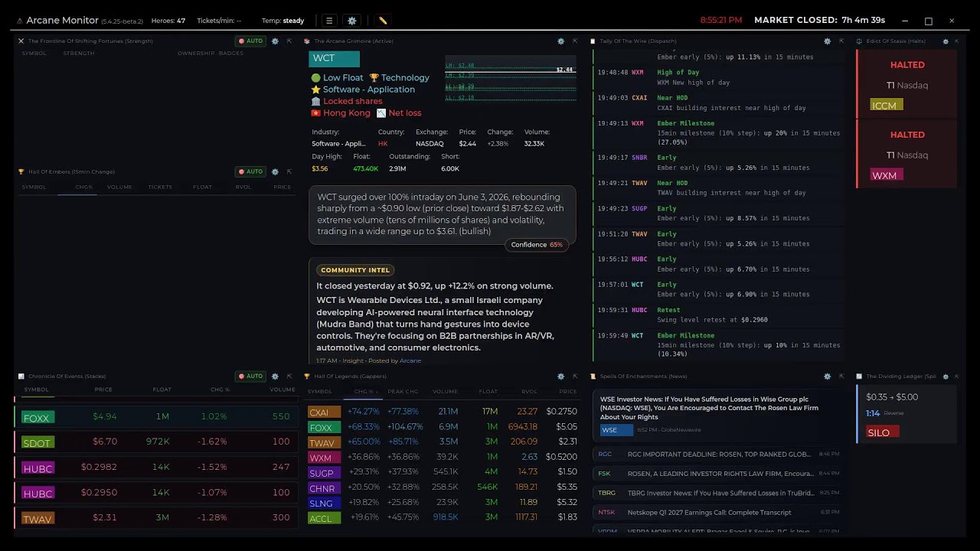The width and height of the screenshot is (980, 551).
Task: Open settings gear of Spells Of Enchantments panel
Action: (827, 376)
